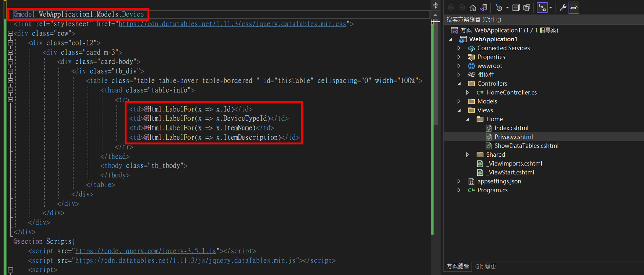Click the Show All Files icon
The width and height of the screenshot is (644, 275).
click(527, 8)
